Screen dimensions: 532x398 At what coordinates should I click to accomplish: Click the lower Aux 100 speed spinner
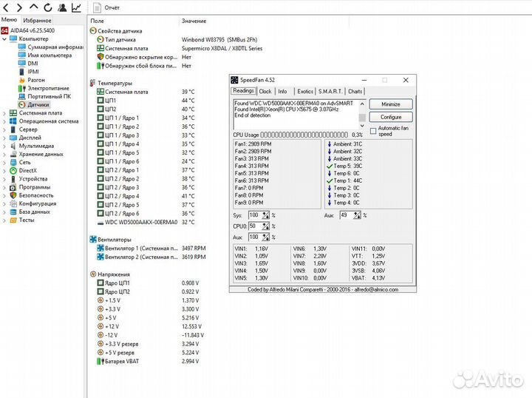click(x=266, y=237)
